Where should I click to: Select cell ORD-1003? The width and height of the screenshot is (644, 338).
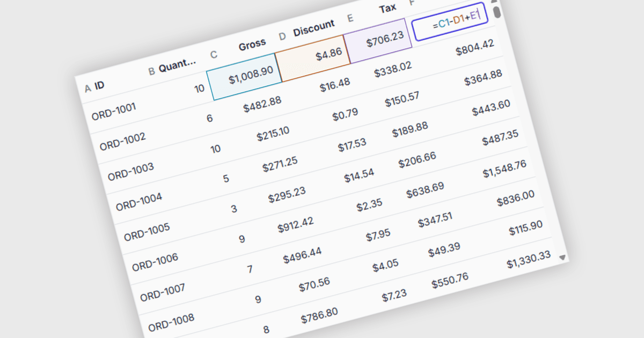(x=130, y=171)
